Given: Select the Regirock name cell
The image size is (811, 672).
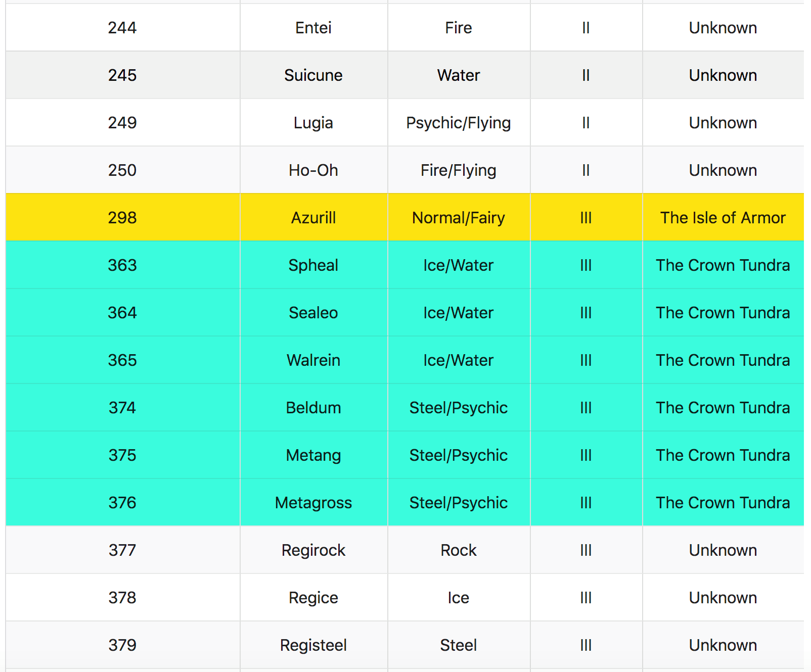Looking at the screenshot, I should (x=313, y=550).
